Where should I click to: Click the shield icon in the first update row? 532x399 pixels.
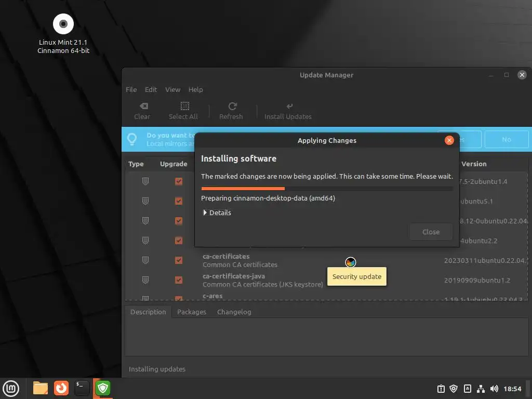(145, 181)
